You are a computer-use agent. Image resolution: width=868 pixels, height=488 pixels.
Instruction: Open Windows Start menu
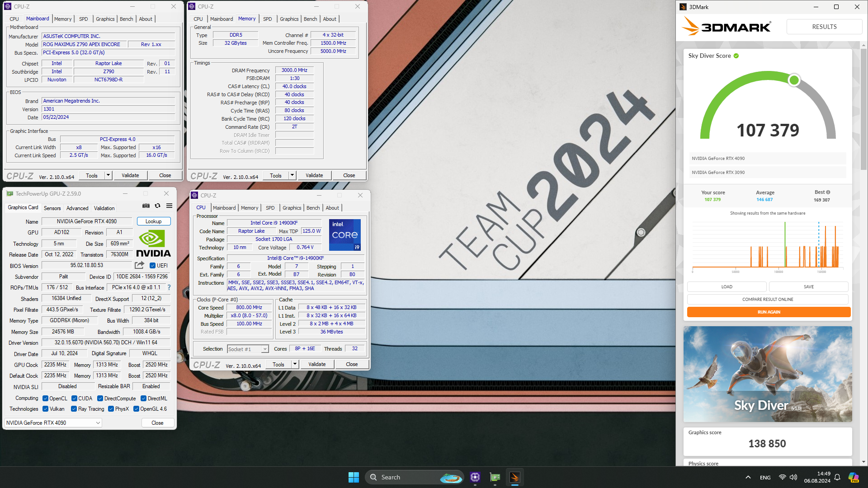coord(354,477)
